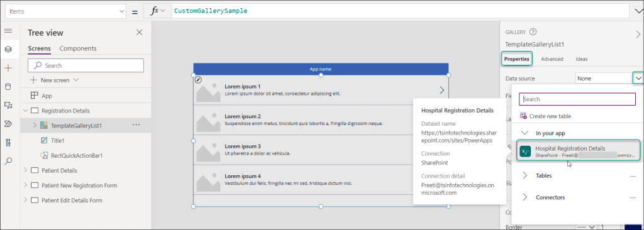
Task: Select the App item in tree view
Action: 47,96
